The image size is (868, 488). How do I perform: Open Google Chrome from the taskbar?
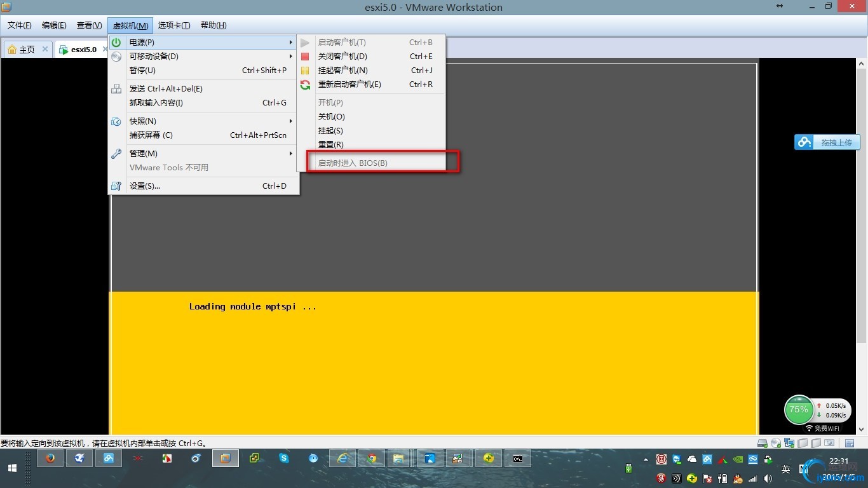[x=372, y=458]
